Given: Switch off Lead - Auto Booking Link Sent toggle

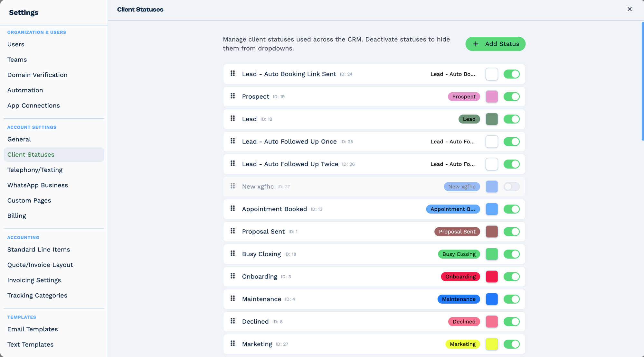Looking at the screenshot, I should [512, 74].
